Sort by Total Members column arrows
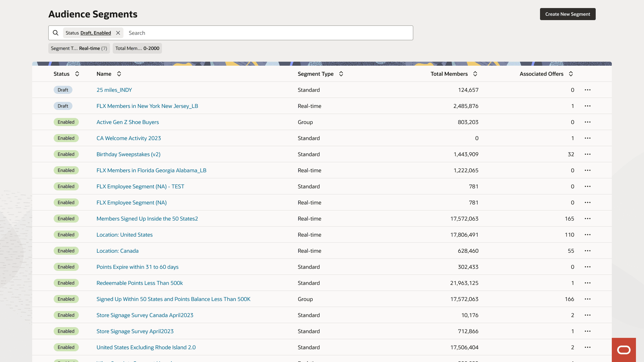The width and height of the screenshot is (644, 362). point(475,74)
